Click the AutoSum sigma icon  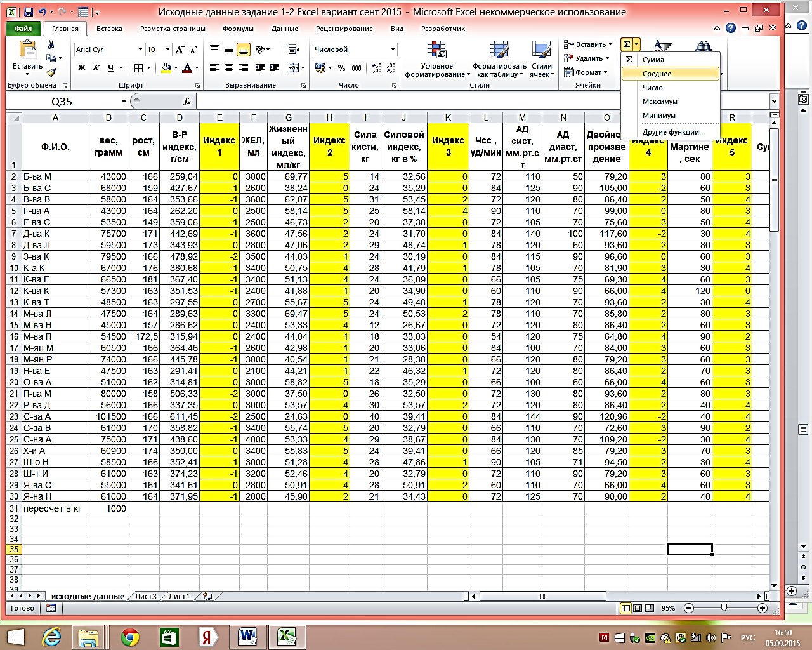point(627,44)
